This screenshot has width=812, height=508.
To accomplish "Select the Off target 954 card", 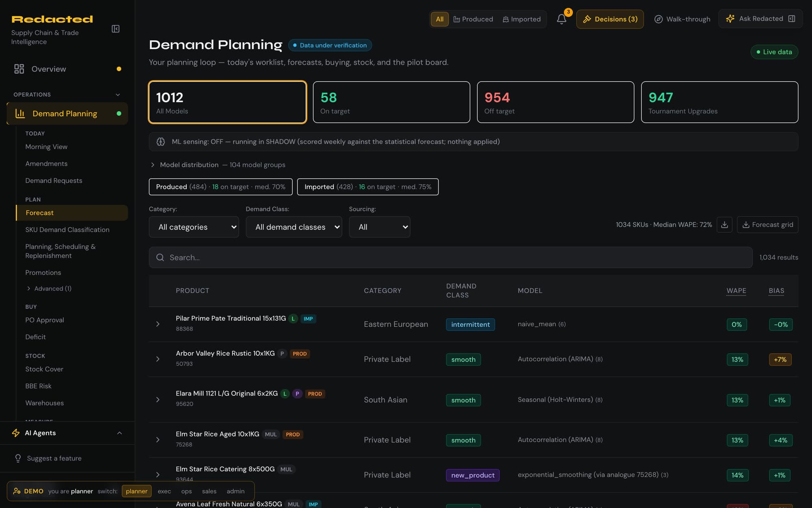I will coord(555,102).
